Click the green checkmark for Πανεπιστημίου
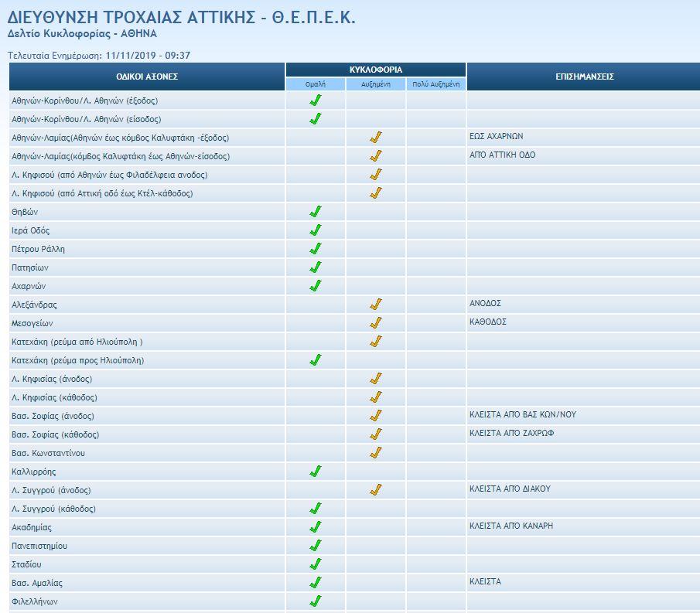 coord(315,546)
